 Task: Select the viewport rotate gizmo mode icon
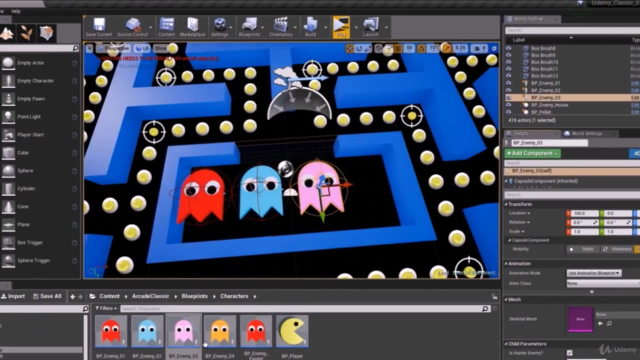(359, 49)
